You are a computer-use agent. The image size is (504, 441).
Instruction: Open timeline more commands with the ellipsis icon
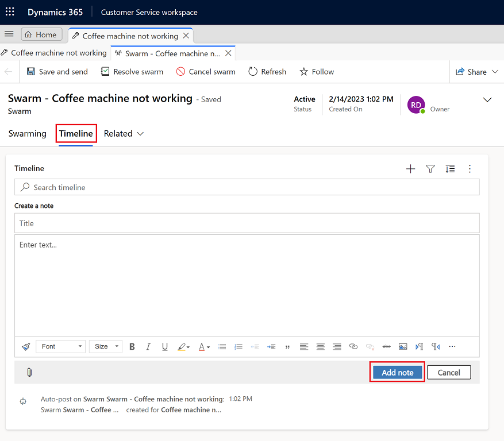click(470, 168)
